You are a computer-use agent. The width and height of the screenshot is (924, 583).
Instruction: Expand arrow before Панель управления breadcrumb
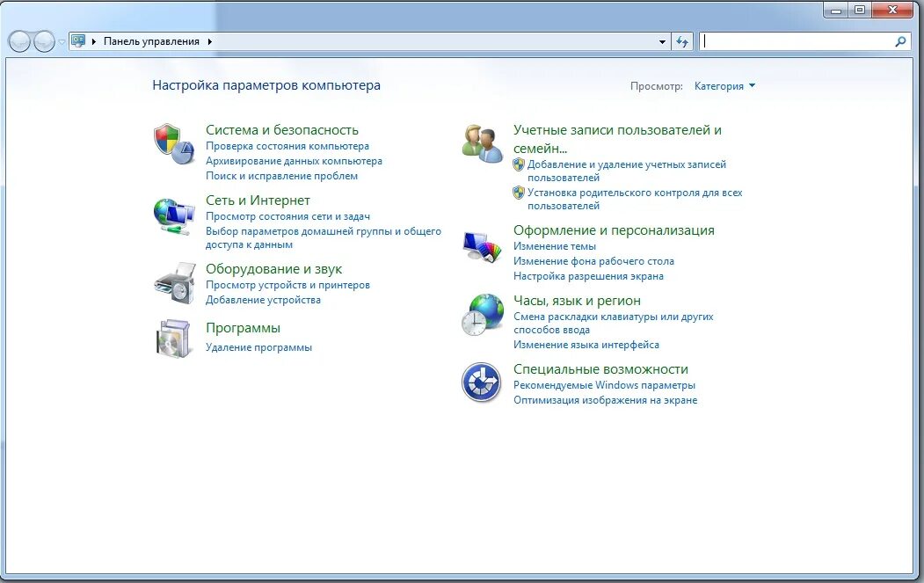(x=94, y=41)
